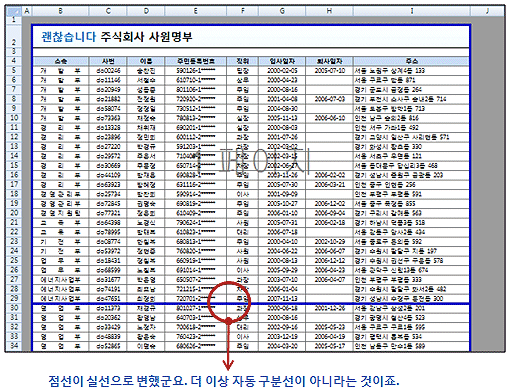Select the 입사일자 cell in row 29
Viewport: 512px width, 390px height.
(x=282, y=298)
